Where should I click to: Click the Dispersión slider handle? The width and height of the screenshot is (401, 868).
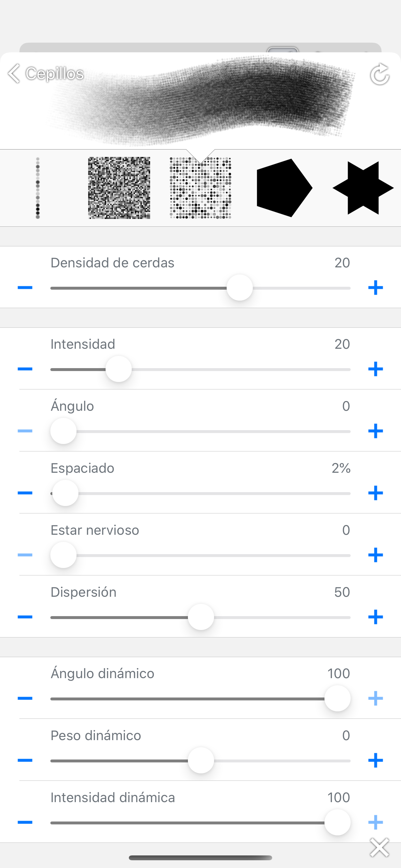point(201,617)
